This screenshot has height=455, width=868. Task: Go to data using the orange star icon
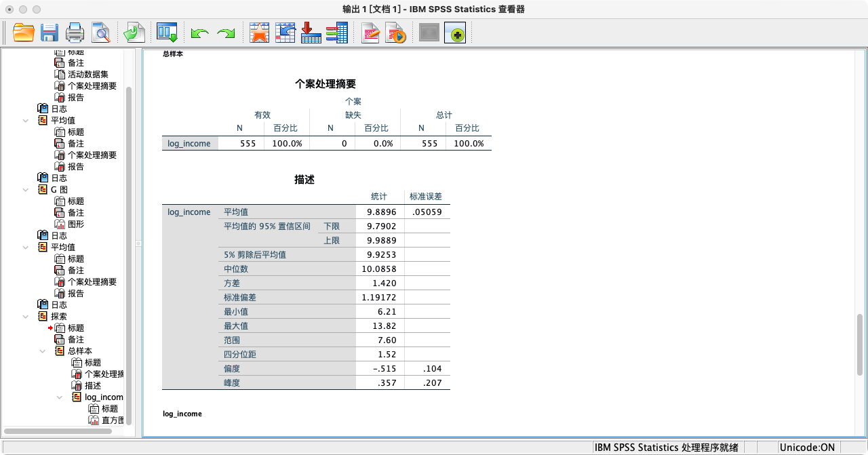click(x=259, y=33)
